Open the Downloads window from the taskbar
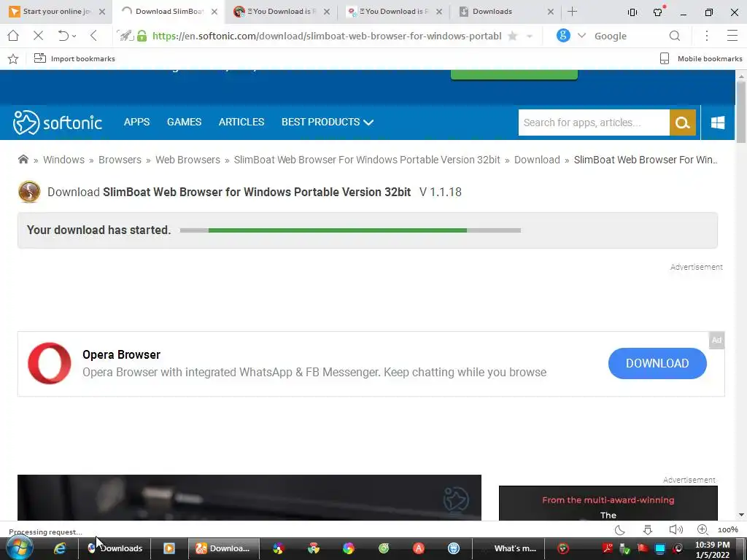The height and width of the screenshot is (560, 747). tap(115, 548)
